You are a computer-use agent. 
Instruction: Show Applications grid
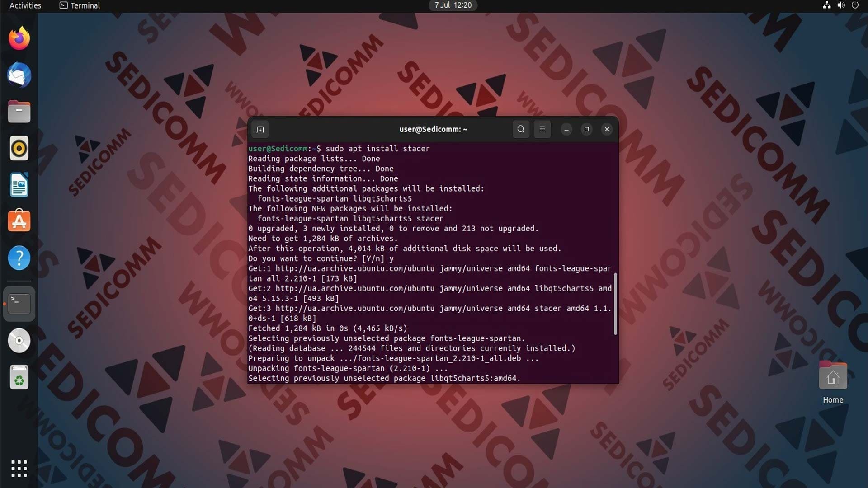19,469
